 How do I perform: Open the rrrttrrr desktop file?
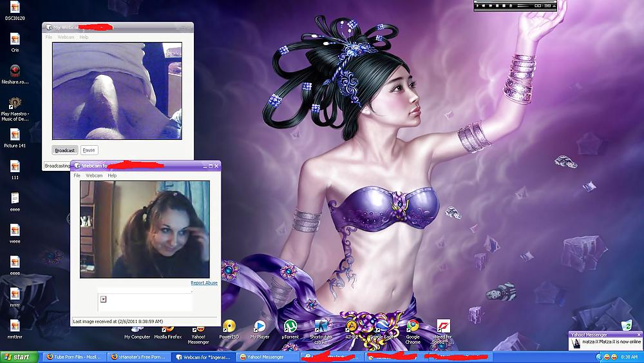15,329
